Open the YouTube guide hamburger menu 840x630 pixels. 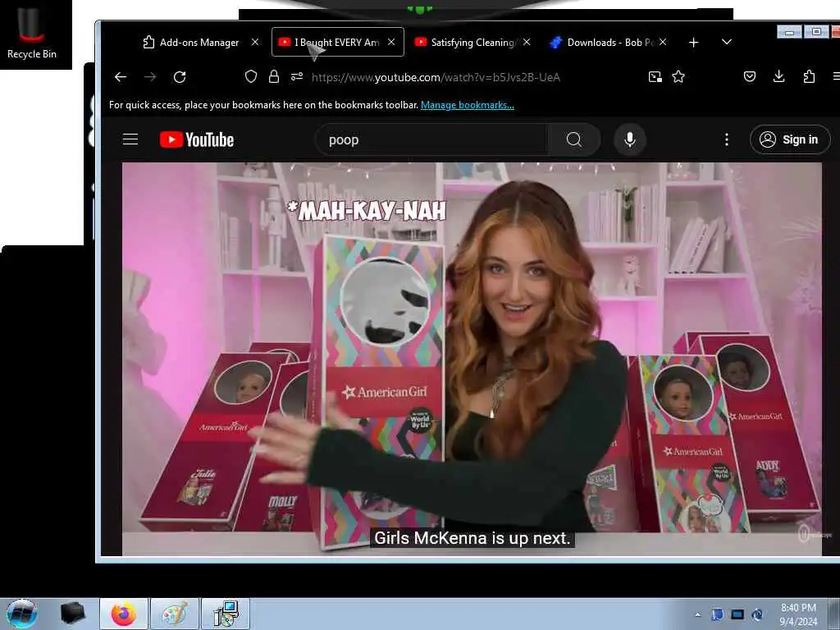[x=130, y=139]
